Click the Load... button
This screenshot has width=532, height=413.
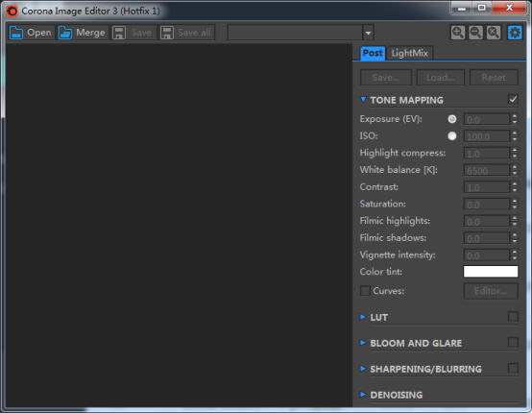coord(441,78)
